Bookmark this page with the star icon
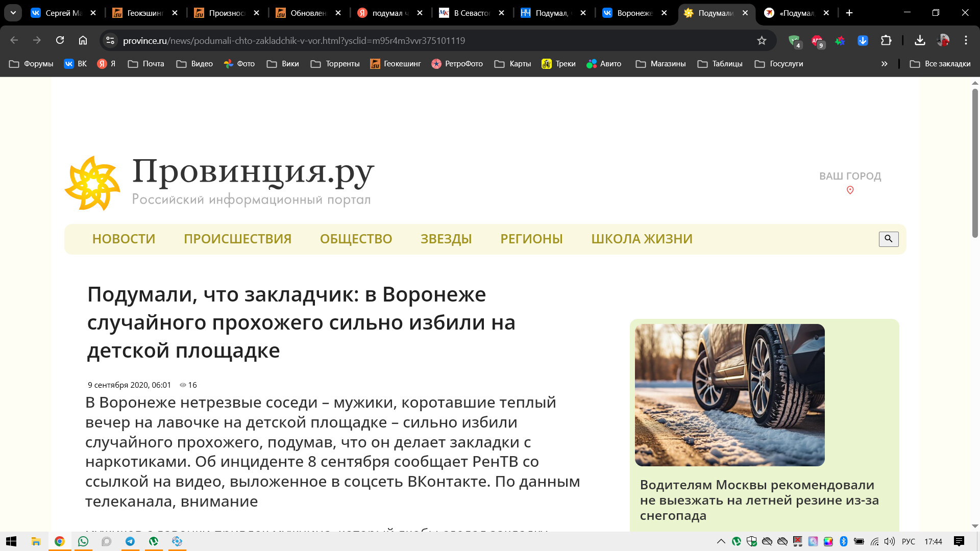The width and height of the screenshot is (980, 551). [762, 40]
